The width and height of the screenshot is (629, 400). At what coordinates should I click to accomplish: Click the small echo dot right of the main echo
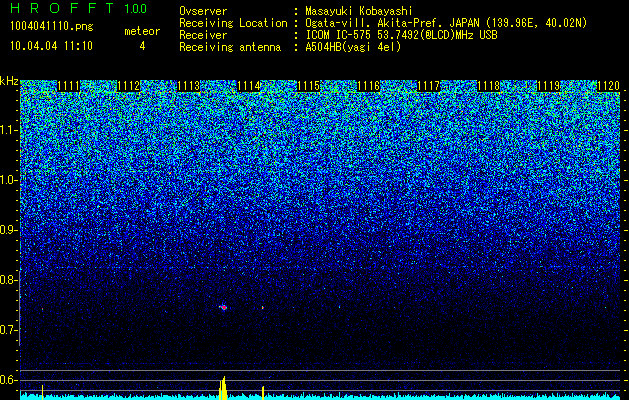[x=263, y=308]
